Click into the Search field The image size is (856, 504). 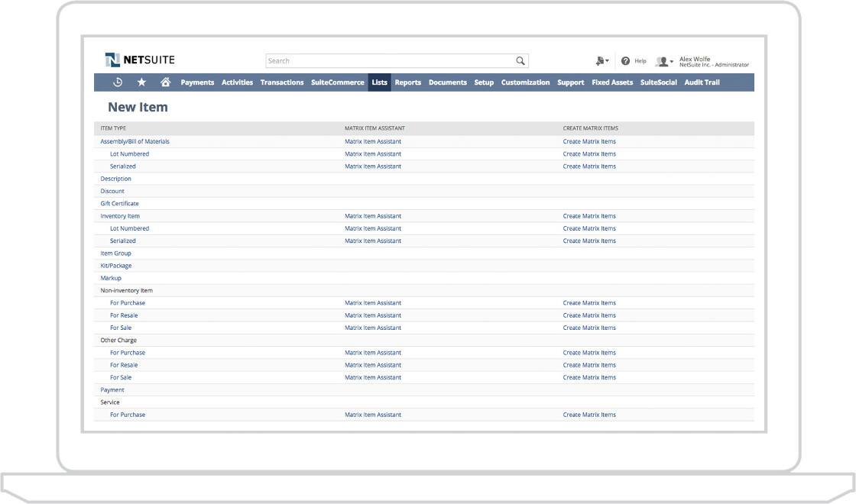(397, 61)
